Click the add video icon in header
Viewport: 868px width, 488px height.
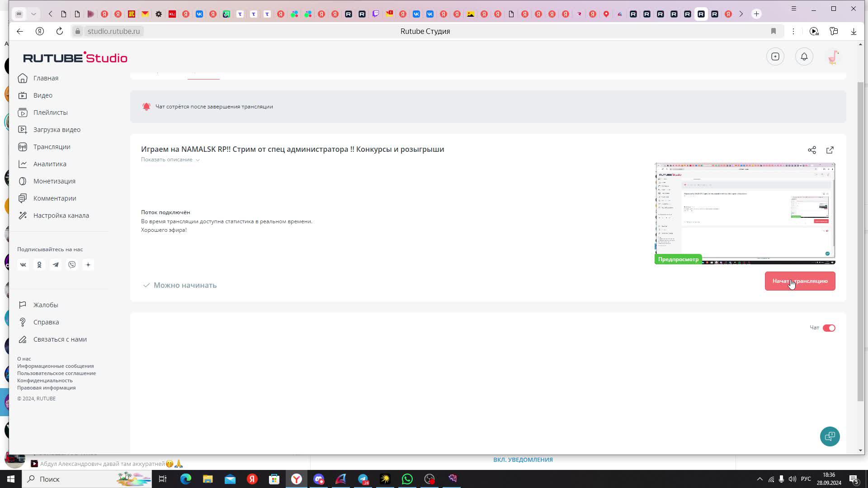[775, 56]
